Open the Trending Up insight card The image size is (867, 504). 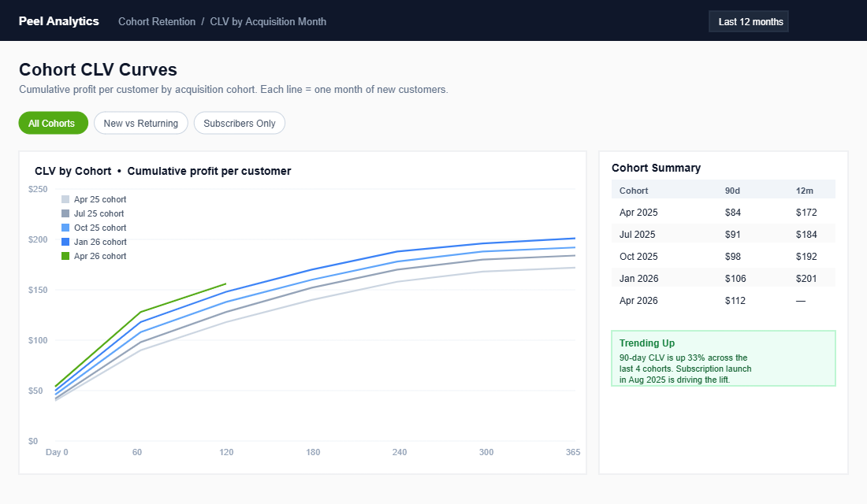point(724,357)
